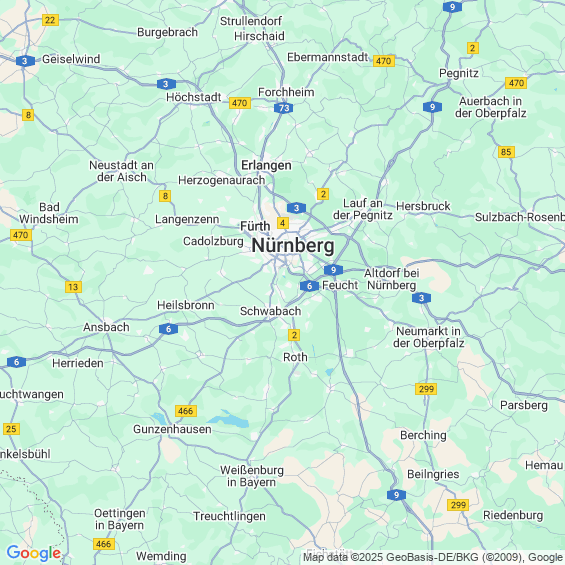The width and height of the screenshot is (565, 565).
Task: Click the A3 shield beside Geiselwind
Action: tap(25, 61)
